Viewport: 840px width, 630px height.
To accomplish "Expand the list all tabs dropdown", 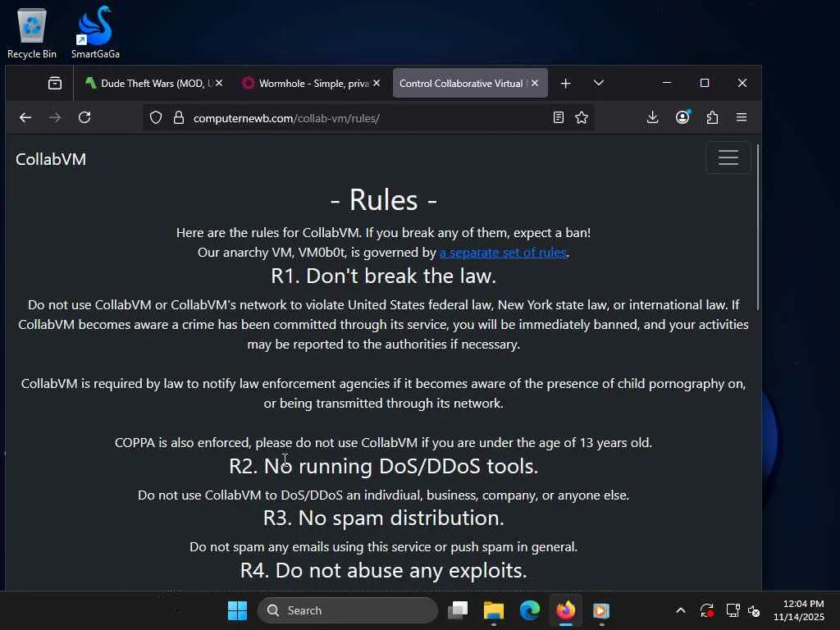I will point(599,83).
